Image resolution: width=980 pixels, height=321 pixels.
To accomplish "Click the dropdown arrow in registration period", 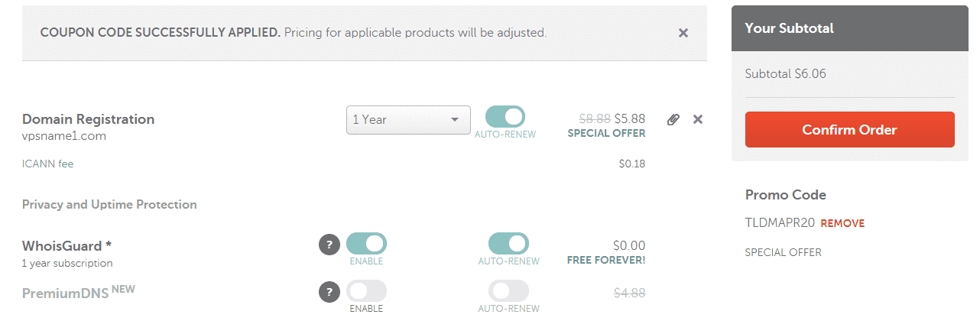I will click(x=455, y=120).
